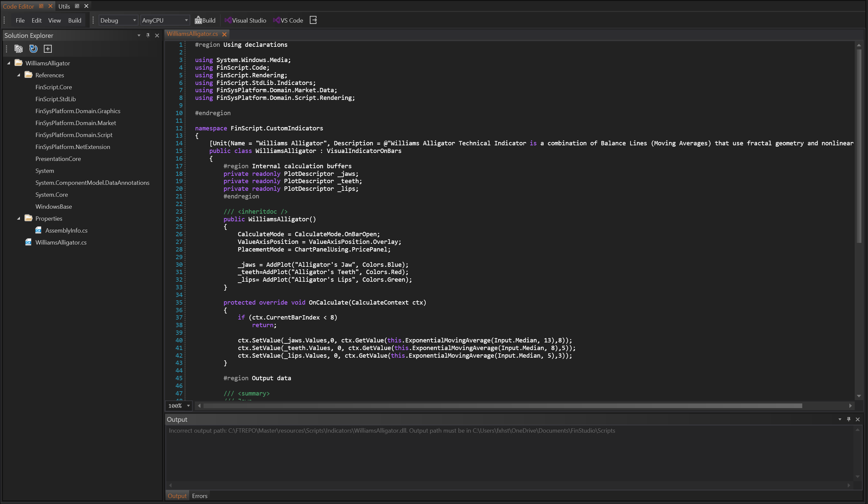Collapse the Properties folder
The image size is (868, 504).
pyautogui.click(x=19, y=218)
